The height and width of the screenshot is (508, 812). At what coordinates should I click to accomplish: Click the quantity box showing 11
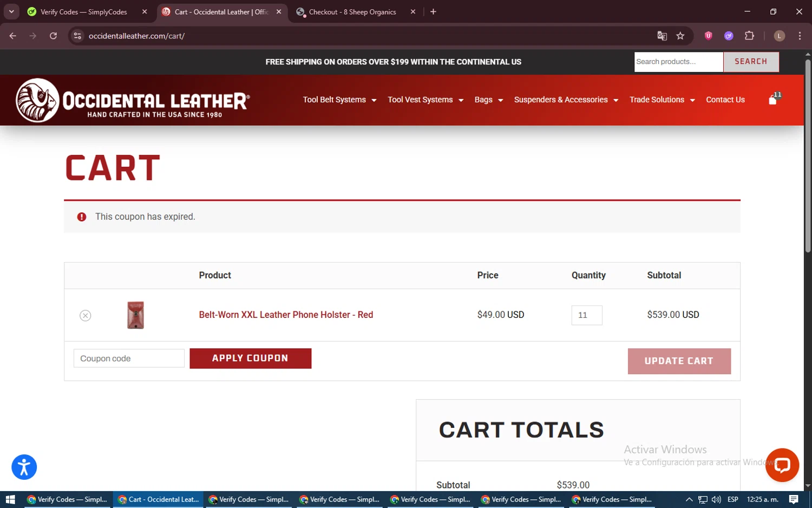coord(587,315)
